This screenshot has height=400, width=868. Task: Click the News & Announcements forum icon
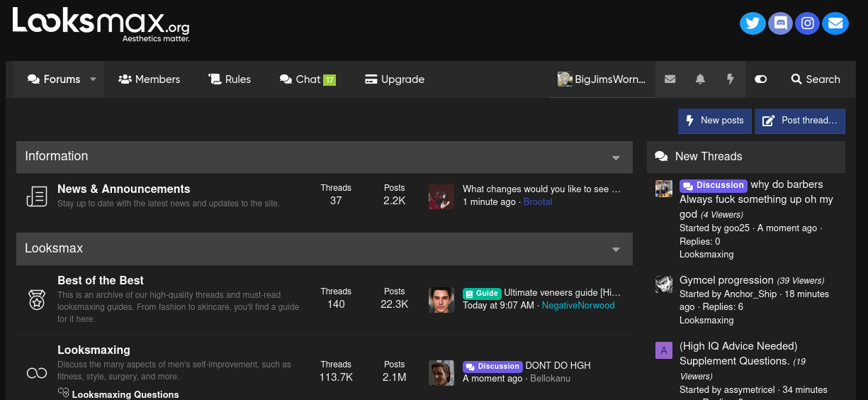point(37,196)
